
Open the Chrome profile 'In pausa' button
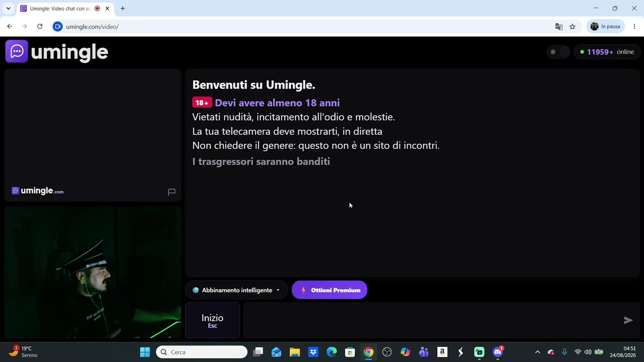[605, 27]
